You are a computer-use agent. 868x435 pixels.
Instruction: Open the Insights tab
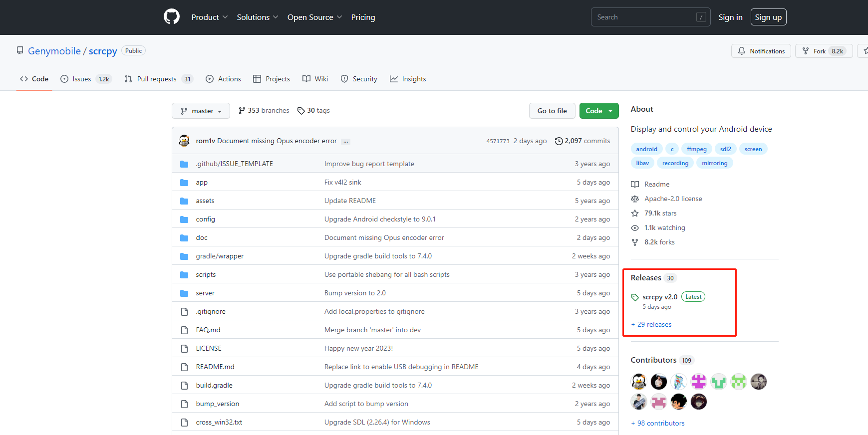click(408, 79)
